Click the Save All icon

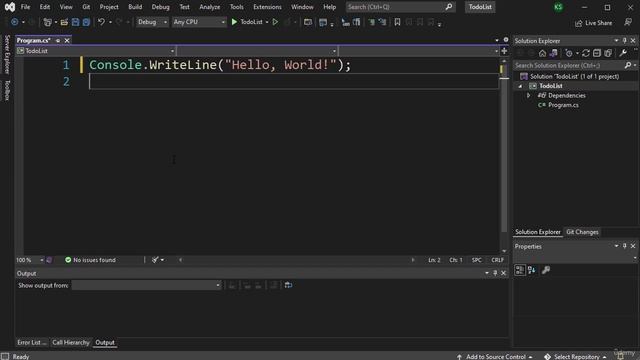pos(86,22)
